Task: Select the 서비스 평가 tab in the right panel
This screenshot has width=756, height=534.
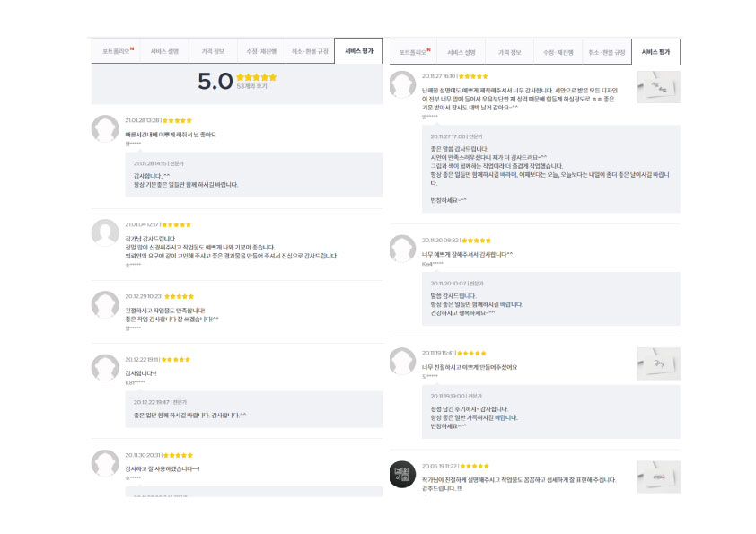Action: (x=655, y=52)
